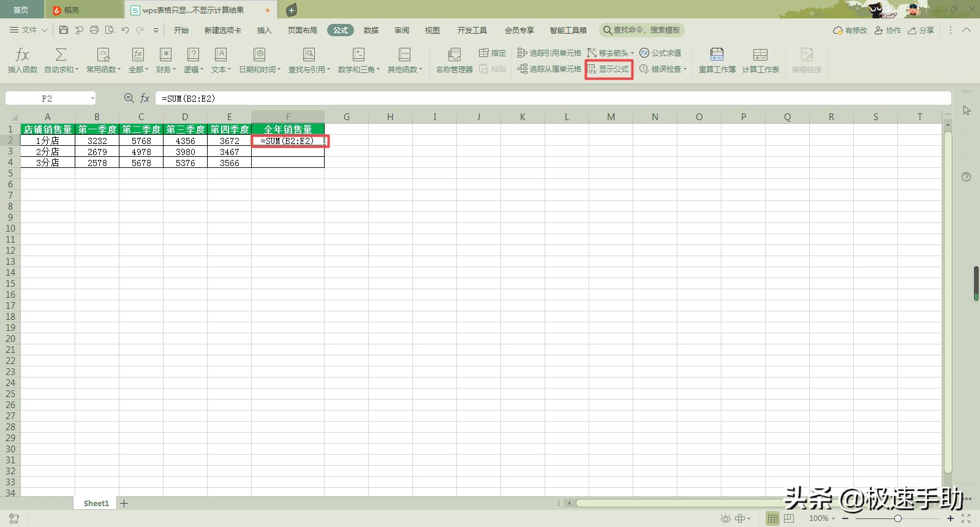Image resolution: width=980 pixels, height=527 pixels.
Task: Select the column F header
Action: (x=288, y=116)
